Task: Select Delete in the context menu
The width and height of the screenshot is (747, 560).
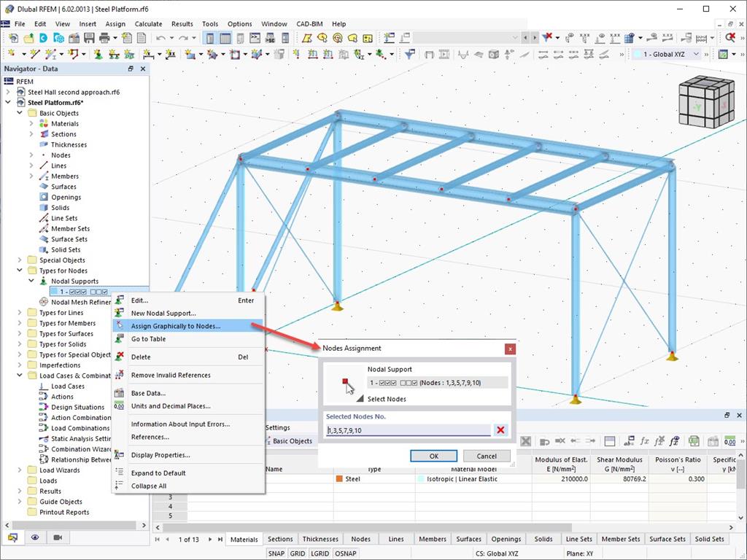Action: coord(187,357)
